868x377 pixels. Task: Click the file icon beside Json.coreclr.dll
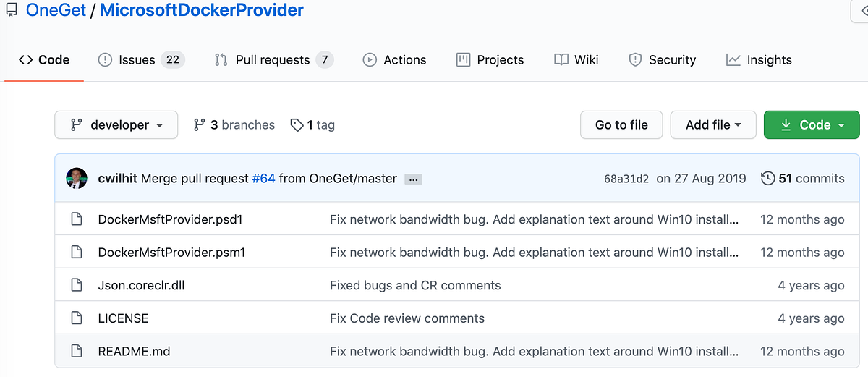[x=76, y=285]
